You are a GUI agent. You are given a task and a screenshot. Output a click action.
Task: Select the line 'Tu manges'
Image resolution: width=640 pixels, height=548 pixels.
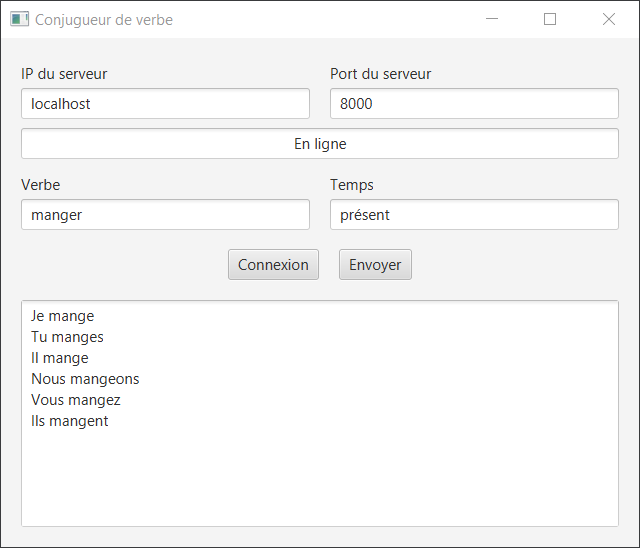[67, 337]
